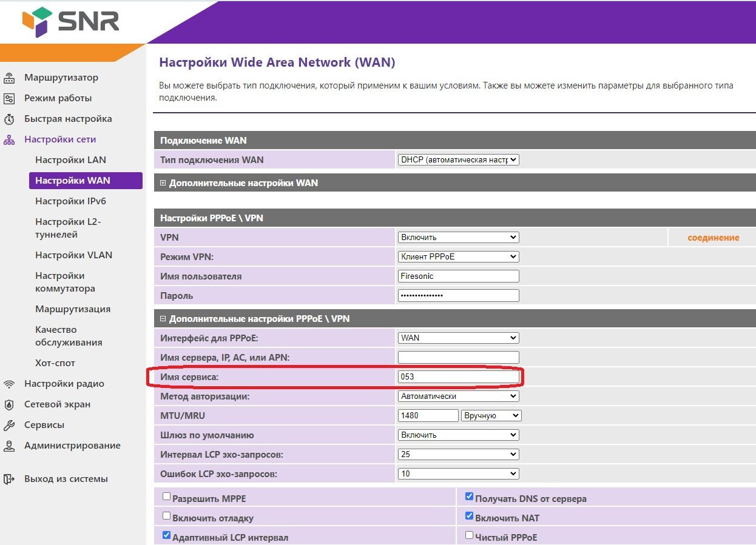Toggle the Чистый PPPoE checkbox
This screenshot has height=545, width=756.
tap(469, 535)
